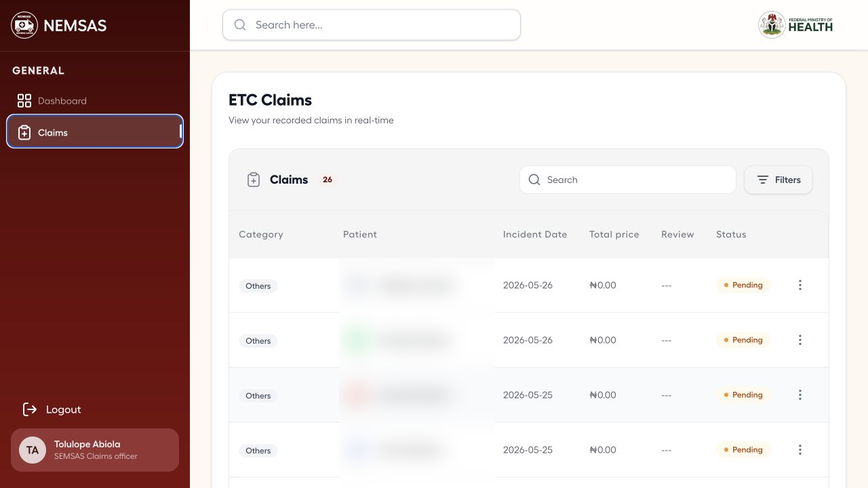Select the Claims sidebar menu item

click(x=95, y=131)
